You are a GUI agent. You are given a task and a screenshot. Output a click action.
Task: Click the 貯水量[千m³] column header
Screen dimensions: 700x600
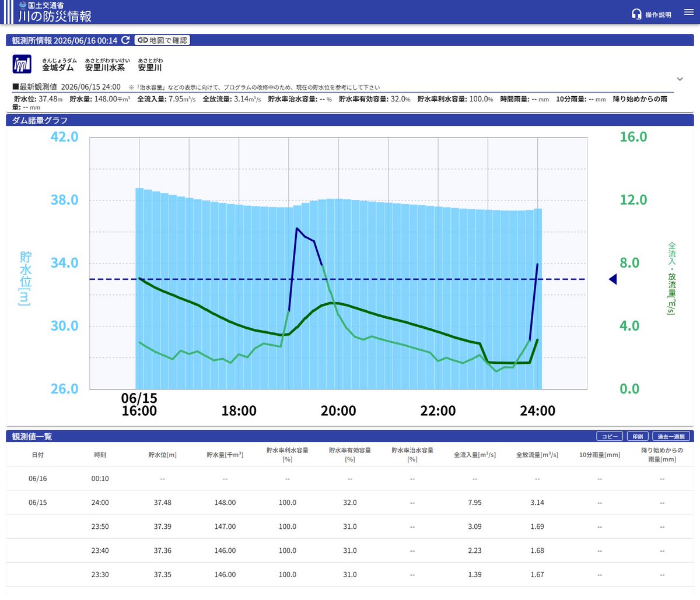pyautogui.click(x=225, y=455)
